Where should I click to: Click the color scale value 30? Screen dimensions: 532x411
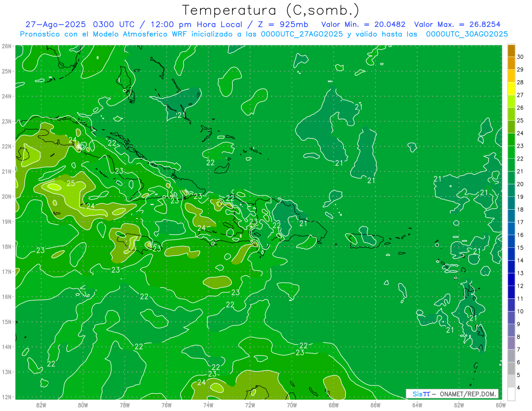pos(520,57)
